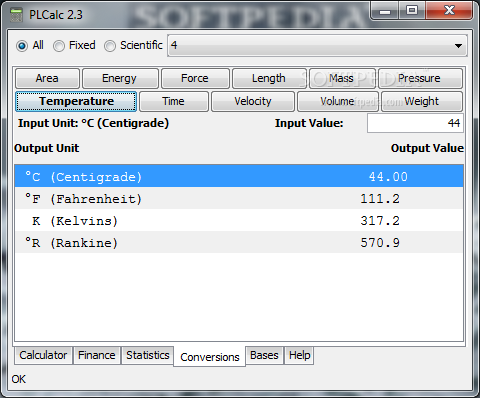Click the Input Value field showing 44

point(415,123)
